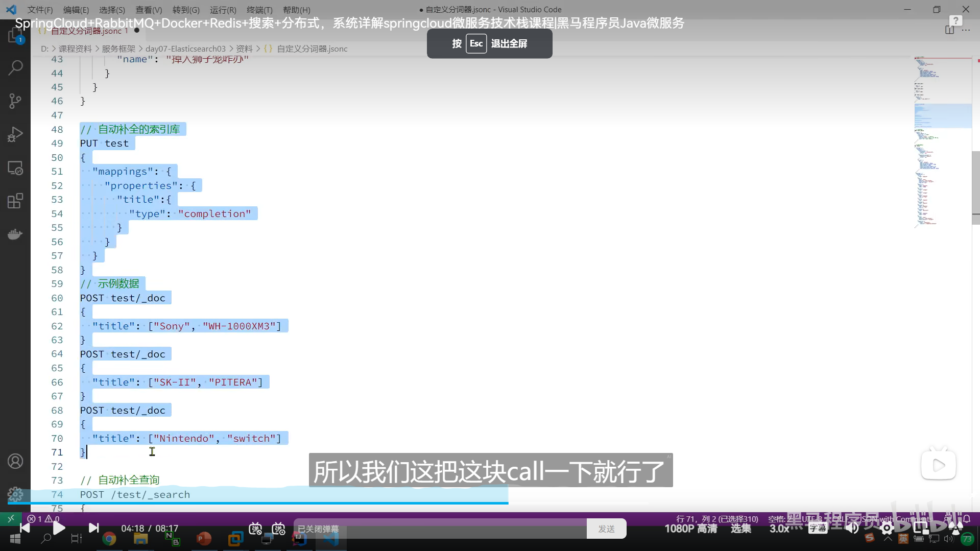Click the 行 71, 列 2 cursor position status
This screenshot has width=980, height=551.
[717, 519]
